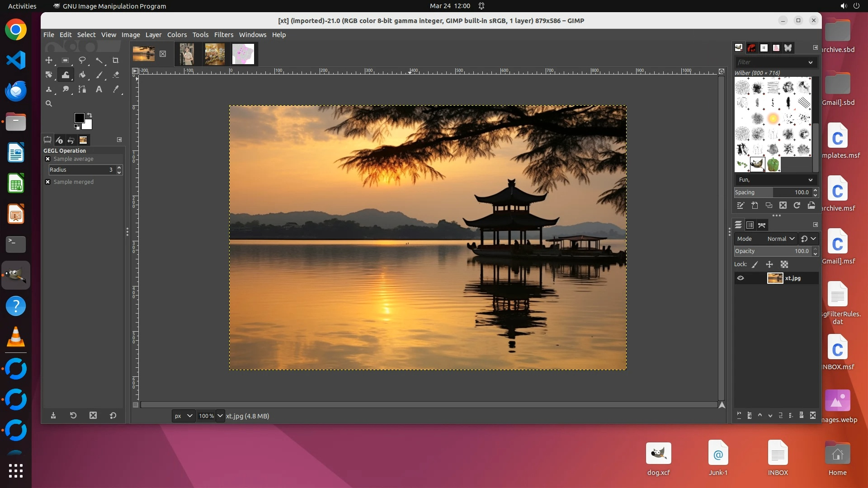Image resolution: width=868 pixels, height=488 pixels.
Task: Select the Text tool
Action: (99, 89)
